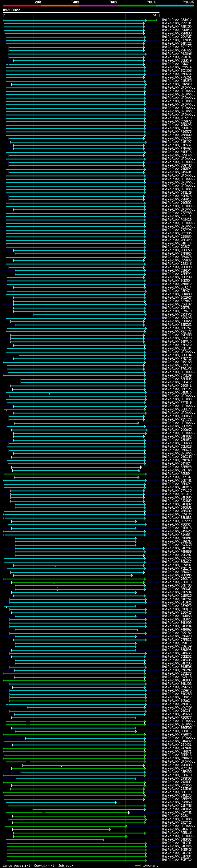Click the UniRef100_Q5UAT7 label

pos(177,704)
